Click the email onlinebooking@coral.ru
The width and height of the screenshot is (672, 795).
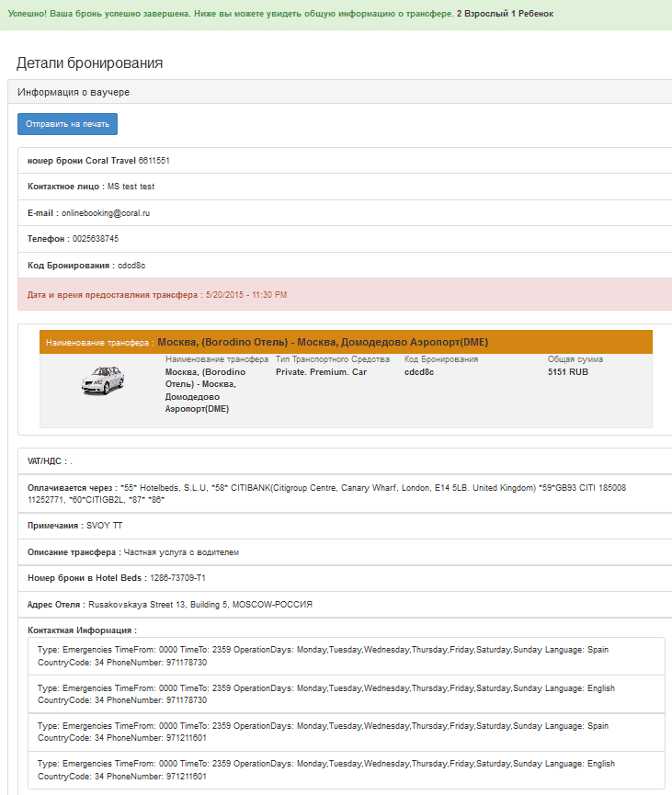click(106, 213)
